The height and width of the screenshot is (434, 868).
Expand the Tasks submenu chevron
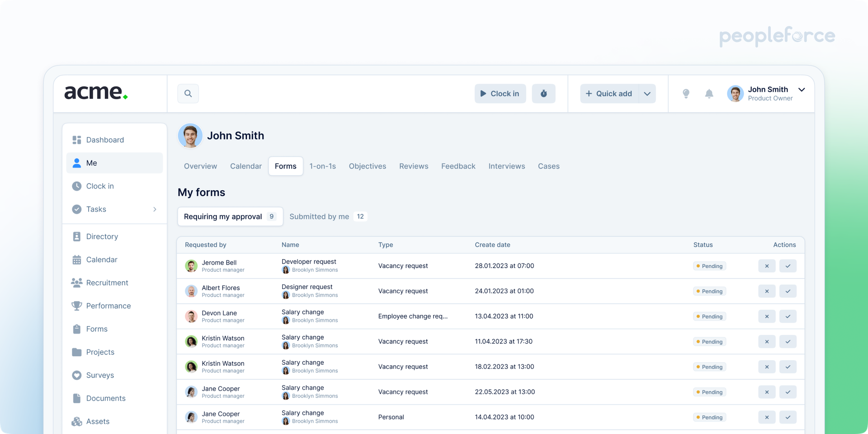click(155, 209)
